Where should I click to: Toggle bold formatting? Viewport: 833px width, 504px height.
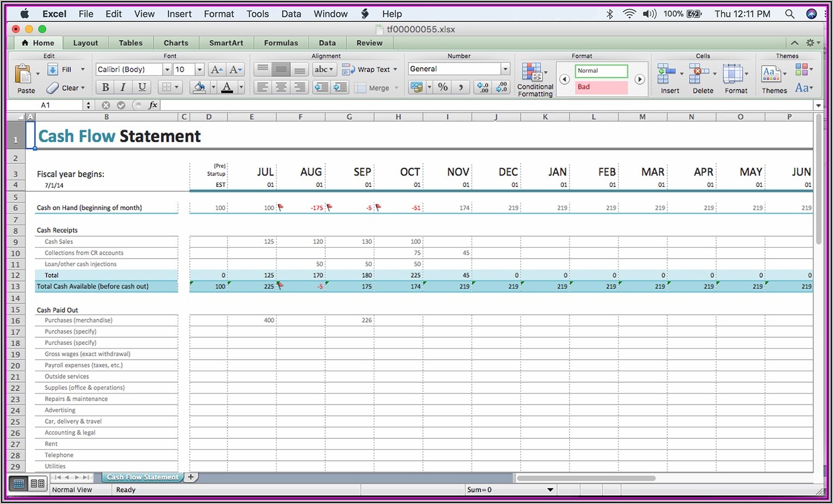pos(105,87)
